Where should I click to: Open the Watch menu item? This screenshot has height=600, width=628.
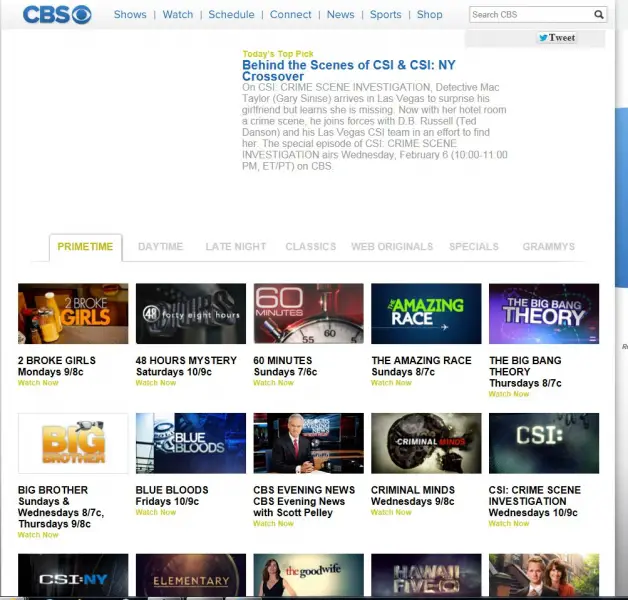(178, 14)
